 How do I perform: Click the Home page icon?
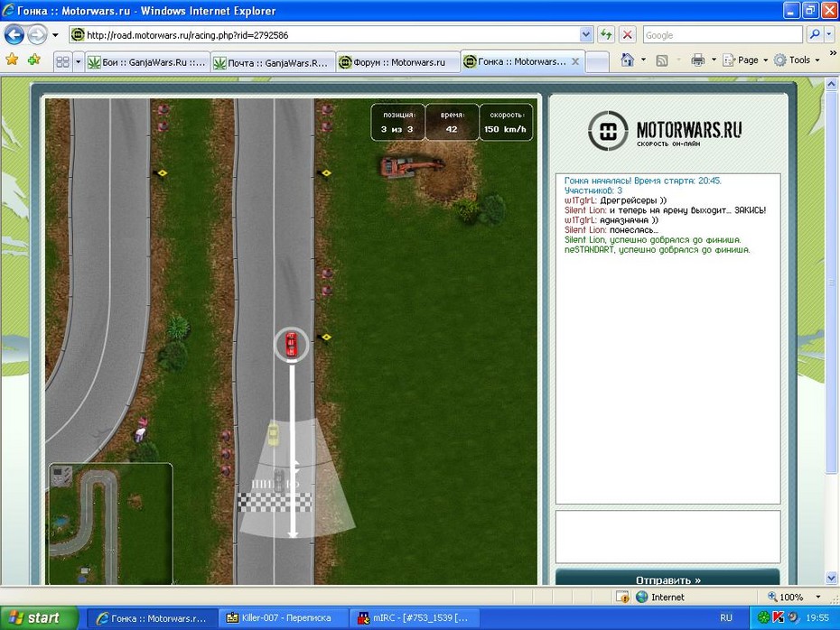click(x=628, y=60)
